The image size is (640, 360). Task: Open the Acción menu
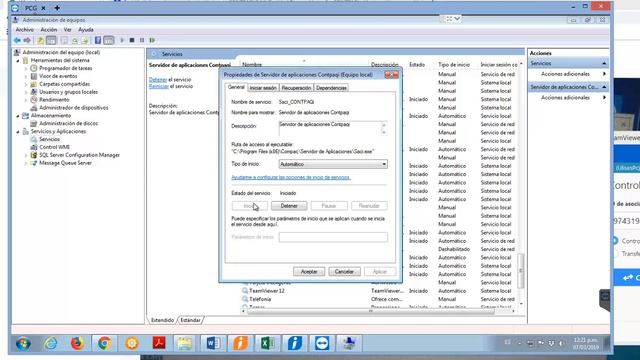point(49,30)
